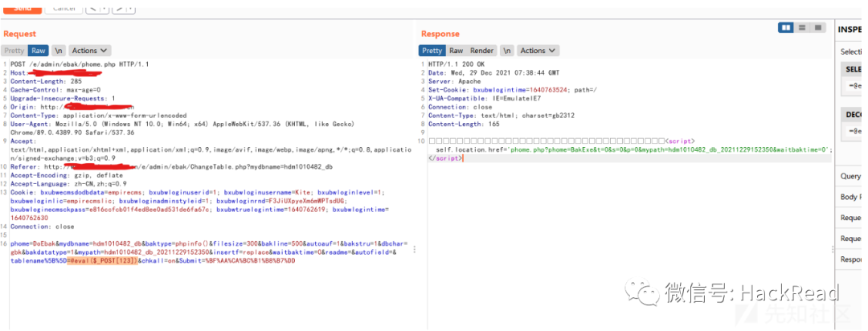Expand the Query parameters section in Inspector
868x331 pixels.
pyautogui.click(x=852, y=176)
